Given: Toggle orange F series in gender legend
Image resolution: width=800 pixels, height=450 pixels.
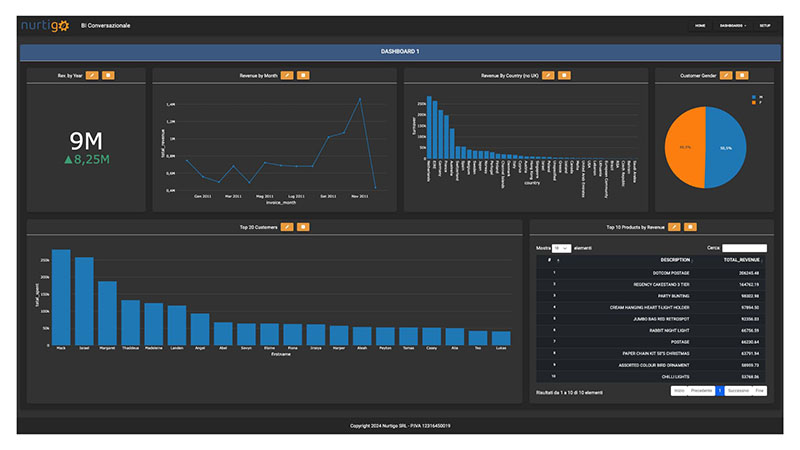Looking at the screenshot, I should coord(757,103).
